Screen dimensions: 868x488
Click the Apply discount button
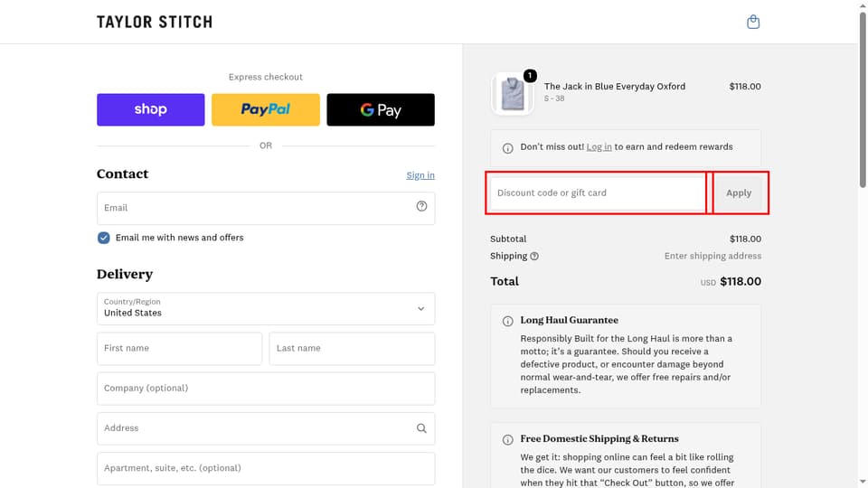(x=739, y=193)
